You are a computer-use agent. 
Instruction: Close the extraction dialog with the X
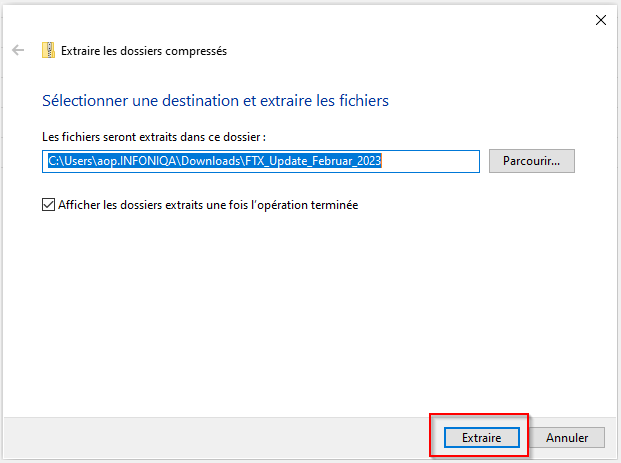(600, 20)
